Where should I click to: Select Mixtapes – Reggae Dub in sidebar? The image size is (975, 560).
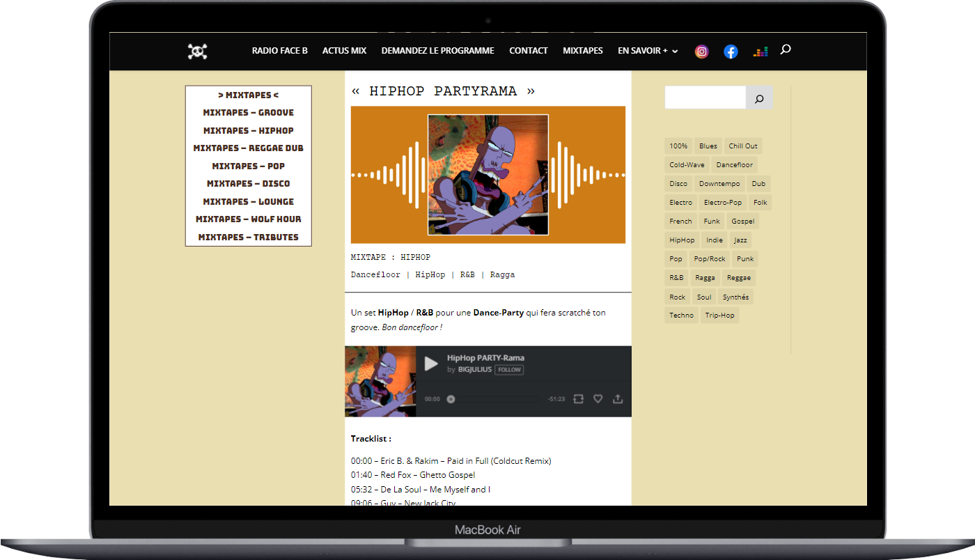[x=249, y=148]
